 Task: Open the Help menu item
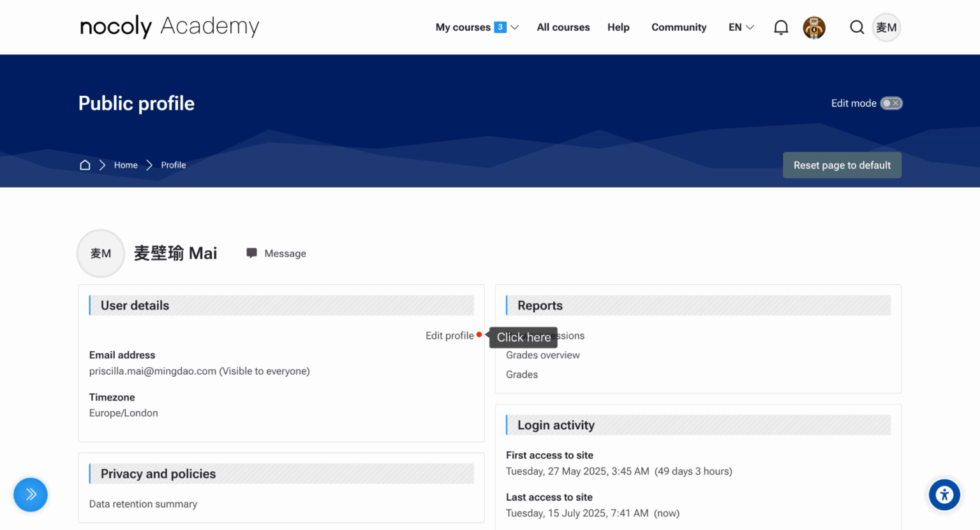(618, 27)
